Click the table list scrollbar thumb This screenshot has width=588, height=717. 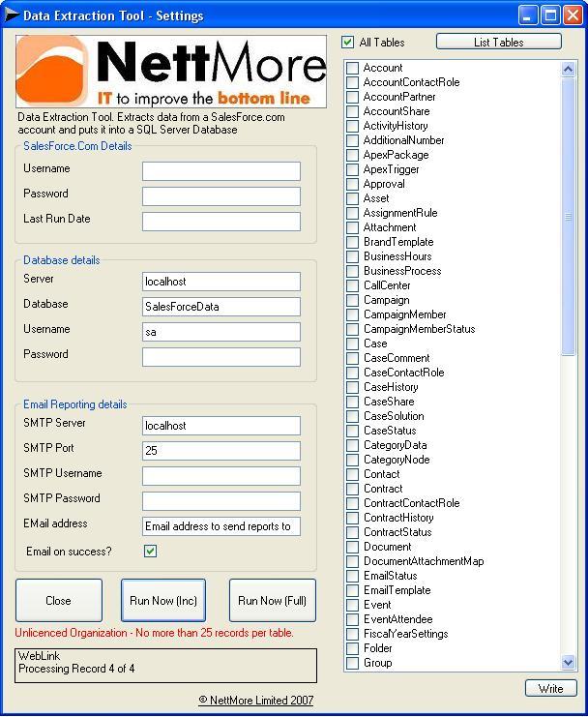tap(568, 216)
